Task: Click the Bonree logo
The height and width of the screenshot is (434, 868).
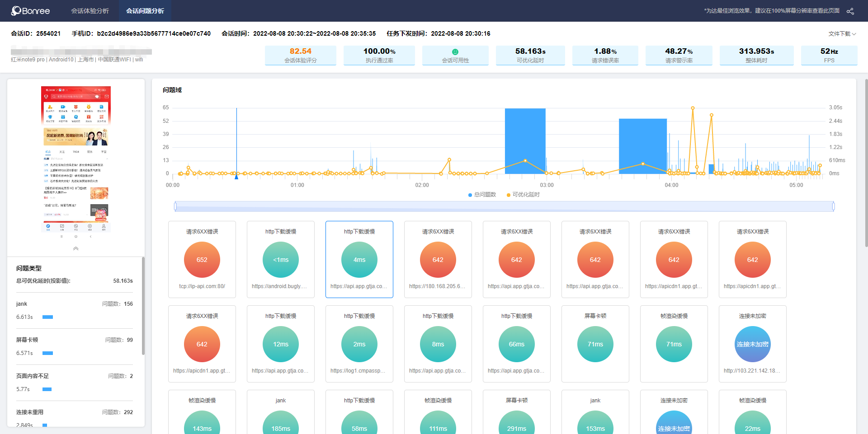Action: tap(31, 11)
